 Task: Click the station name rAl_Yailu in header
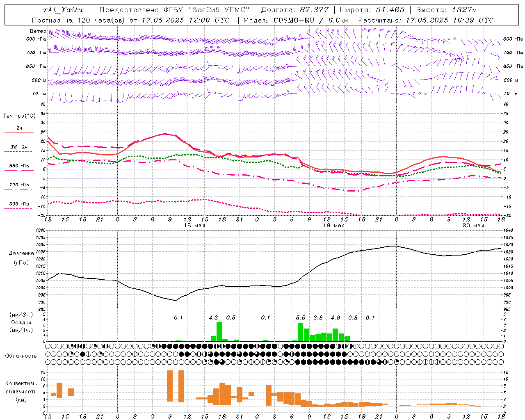pos(63,10)
